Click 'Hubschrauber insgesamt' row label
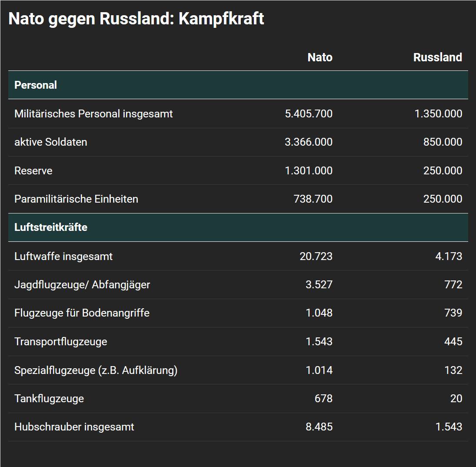 pos(74,427)
